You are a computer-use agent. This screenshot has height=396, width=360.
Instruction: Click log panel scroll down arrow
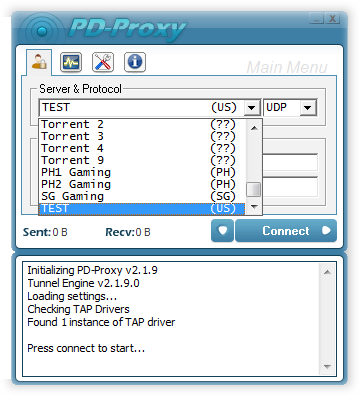coord(327,367)
